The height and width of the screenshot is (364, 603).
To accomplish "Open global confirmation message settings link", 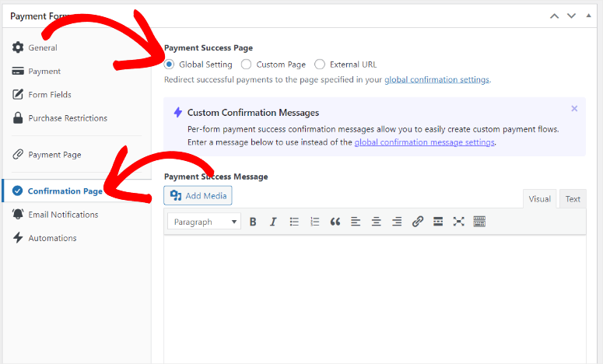I will click(424, 142).
